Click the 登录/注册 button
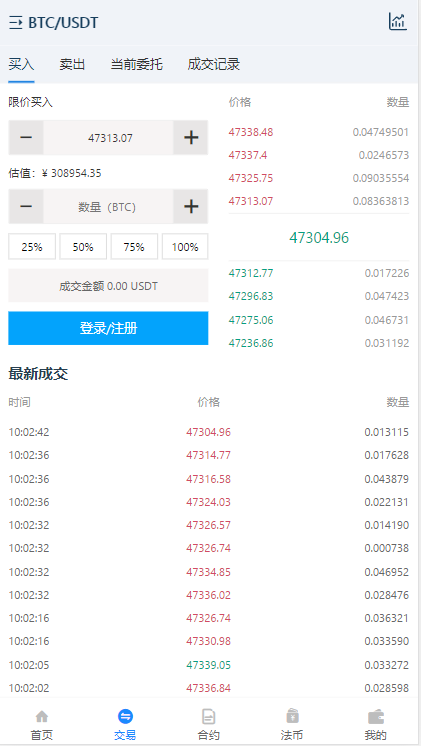The width and height of the screenshot is (421, 746). tap(108, 328)
